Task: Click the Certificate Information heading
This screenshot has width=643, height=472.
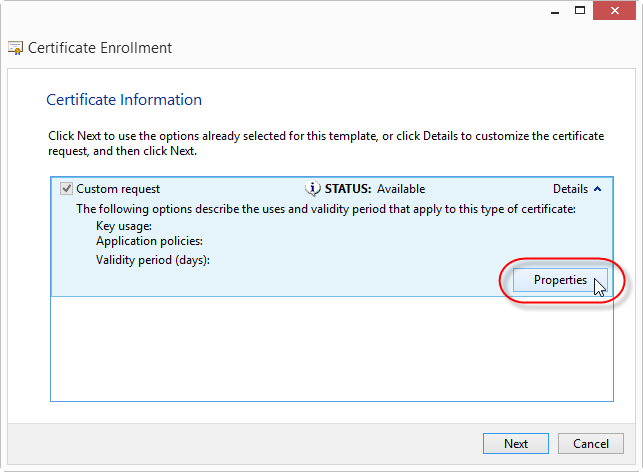Action: 124,100
